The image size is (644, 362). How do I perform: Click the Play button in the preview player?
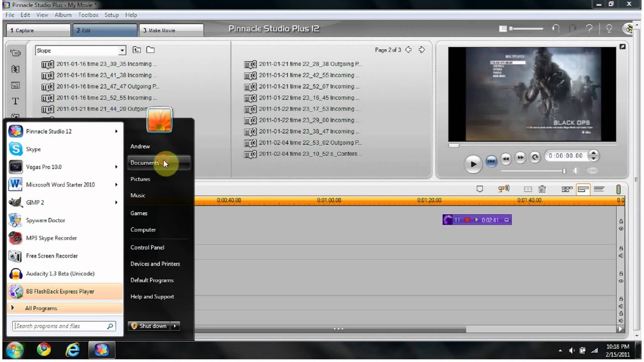pos(473,164)
